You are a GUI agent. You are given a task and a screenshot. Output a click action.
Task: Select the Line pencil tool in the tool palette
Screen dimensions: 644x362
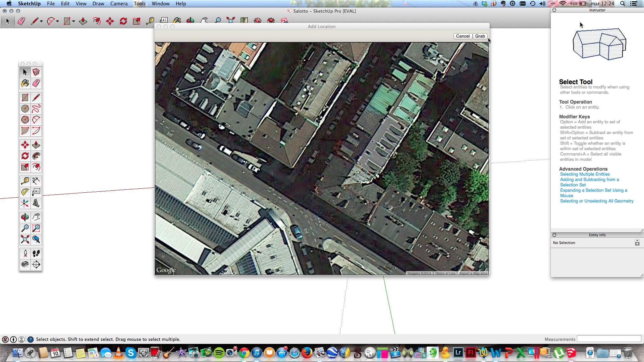(x=36, y=98)
